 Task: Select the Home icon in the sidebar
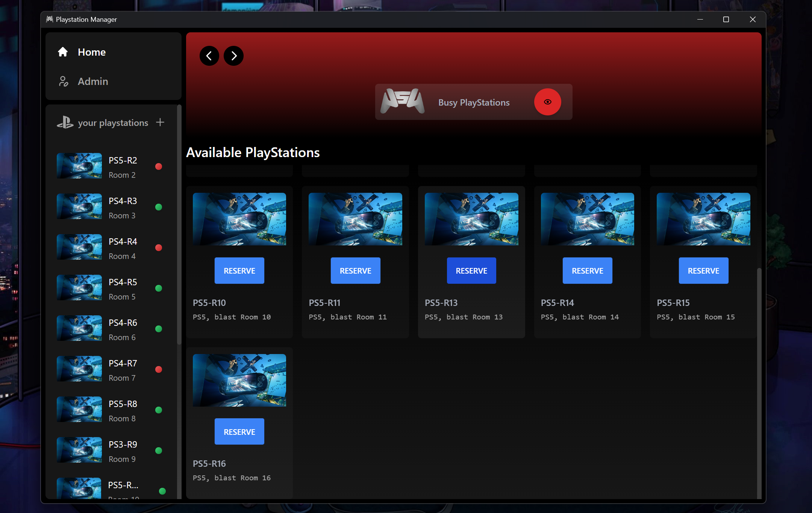pyautogui.click(x=63, y=52)
